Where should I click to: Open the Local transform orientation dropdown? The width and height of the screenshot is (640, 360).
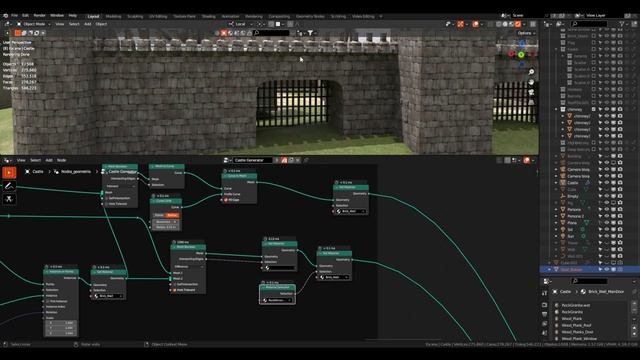(x=241, y=24)
